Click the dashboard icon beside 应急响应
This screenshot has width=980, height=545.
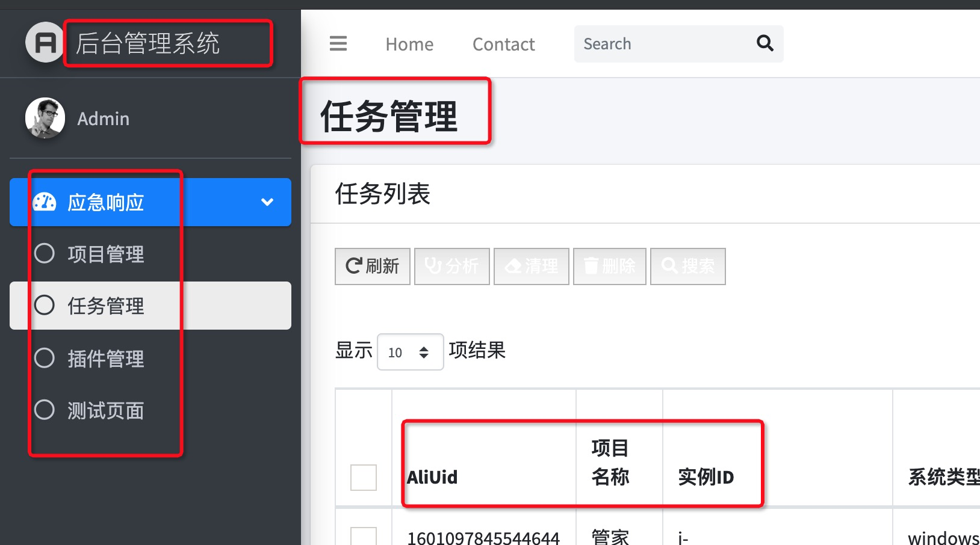(45, 202)
